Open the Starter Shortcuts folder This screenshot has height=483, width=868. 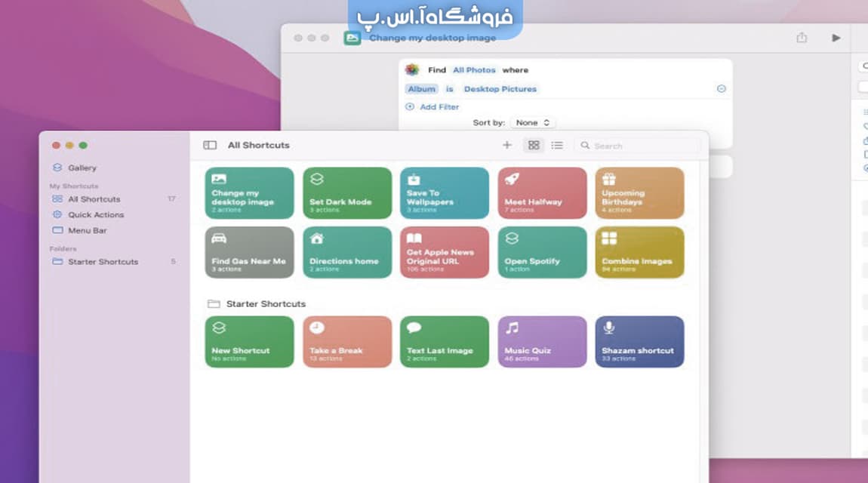102,261
